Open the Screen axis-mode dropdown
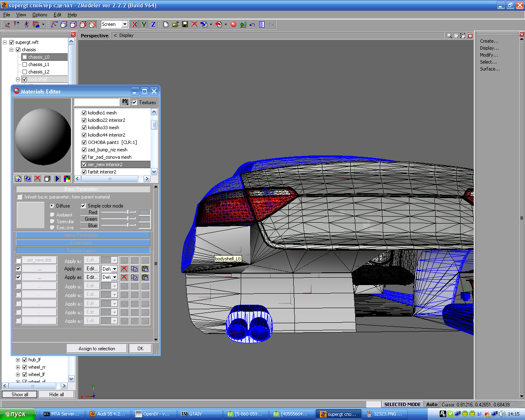Image resolution: width=525 pixels, height=420 pixels. pos(125,25)
